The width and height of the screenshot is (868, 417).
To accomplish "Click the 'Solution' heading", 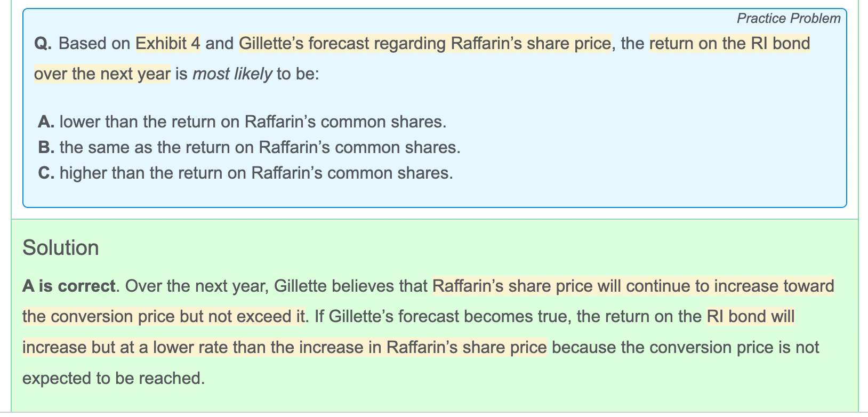I will coord(61,248).
